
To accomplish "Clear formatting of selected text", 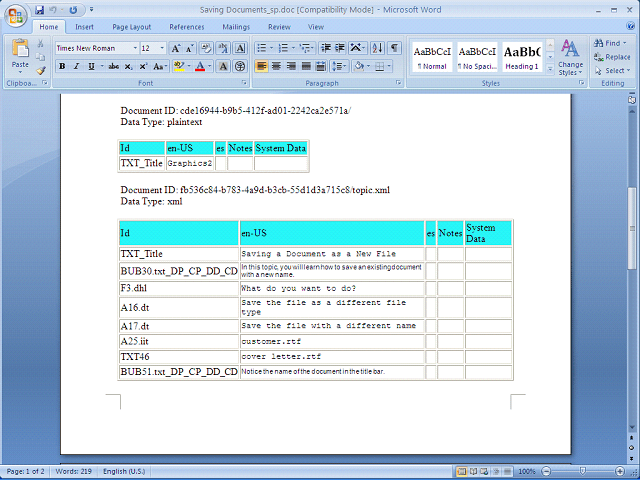I will click(x=207, y=48).
